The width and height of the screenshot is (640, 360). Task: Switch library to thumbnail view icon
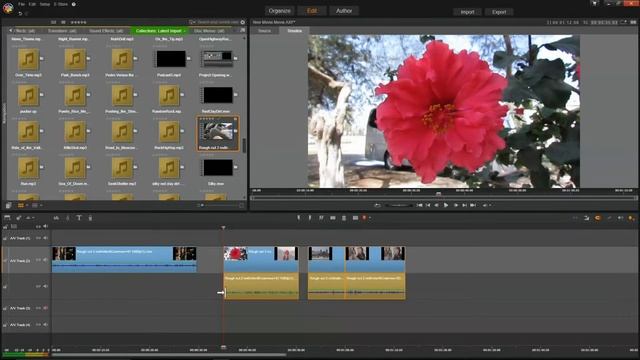[x=20, y=205]
